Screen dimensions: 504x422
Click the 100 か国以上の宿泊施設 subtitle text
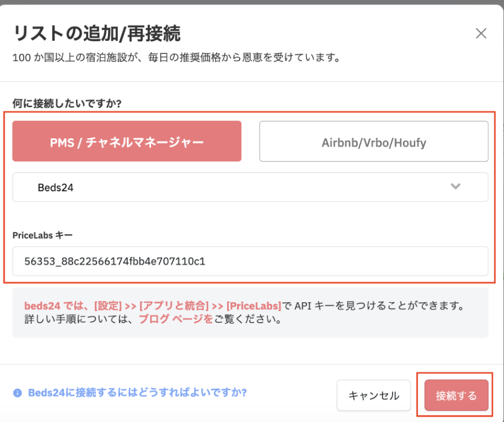[x=175, y=58]
